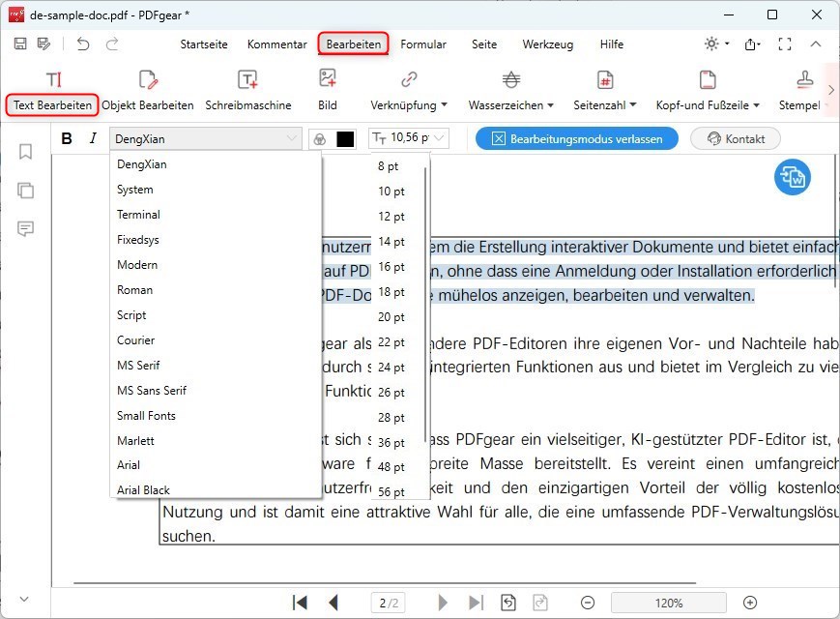Open the theme brightness sun menu

coord(716,44)
